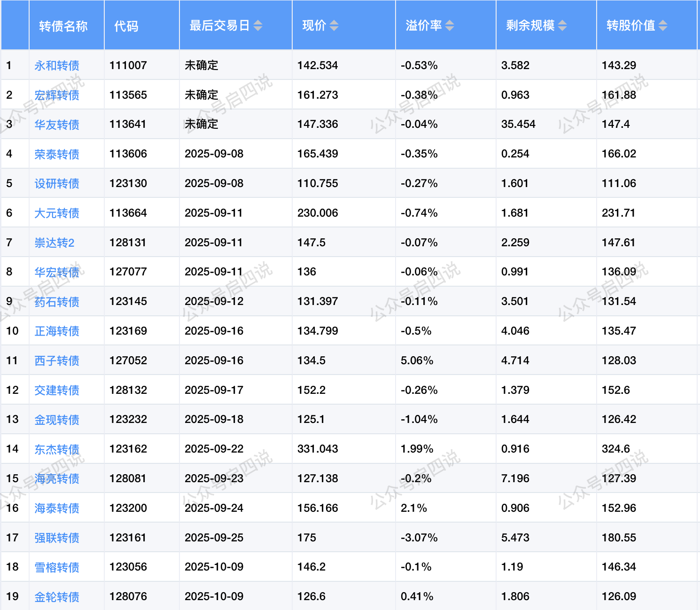Open the 大元转债 detail link
The image size is (700, 610).
(57, 213)
